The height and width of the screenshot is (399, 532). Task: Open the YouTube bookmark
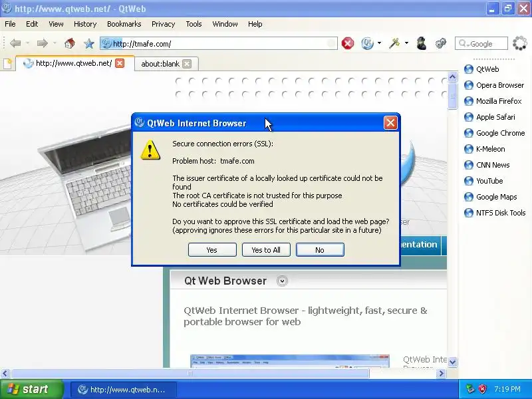click(x=483, y=181)
